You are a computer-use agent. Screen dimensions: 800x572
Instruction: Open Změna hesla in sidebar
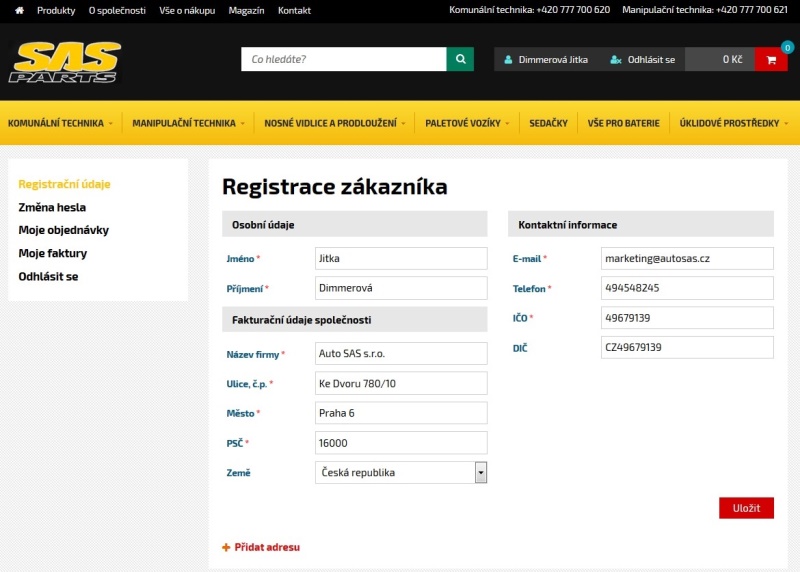(52, 207)
